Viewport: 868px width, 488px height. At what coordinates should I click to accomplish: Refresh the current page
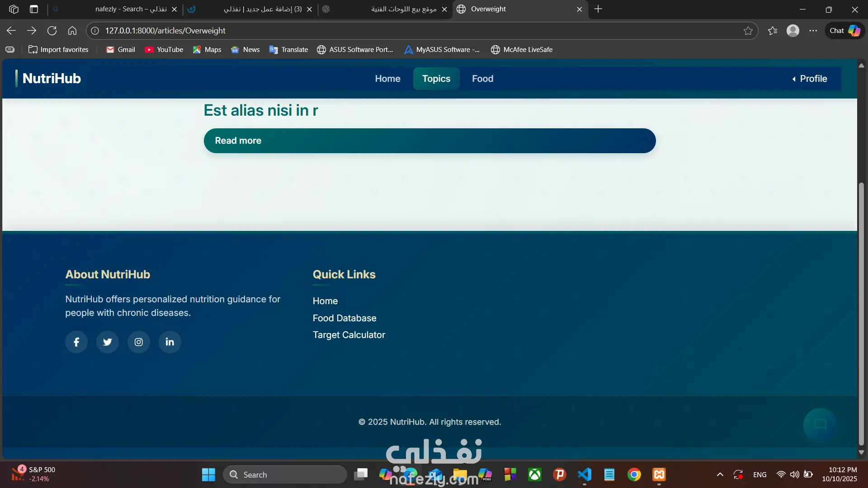pos(52,31)
